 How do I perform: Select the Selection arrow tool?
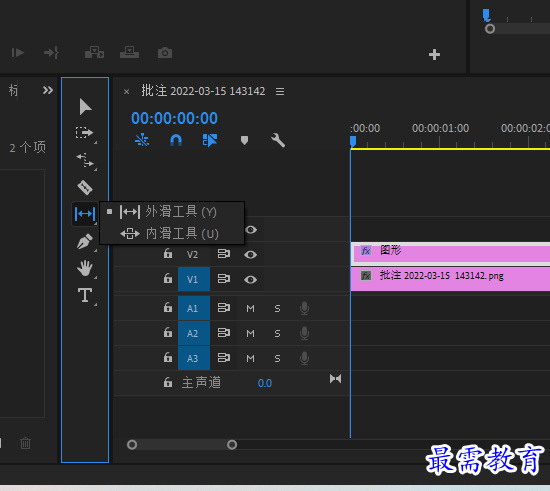pos(85,107)
